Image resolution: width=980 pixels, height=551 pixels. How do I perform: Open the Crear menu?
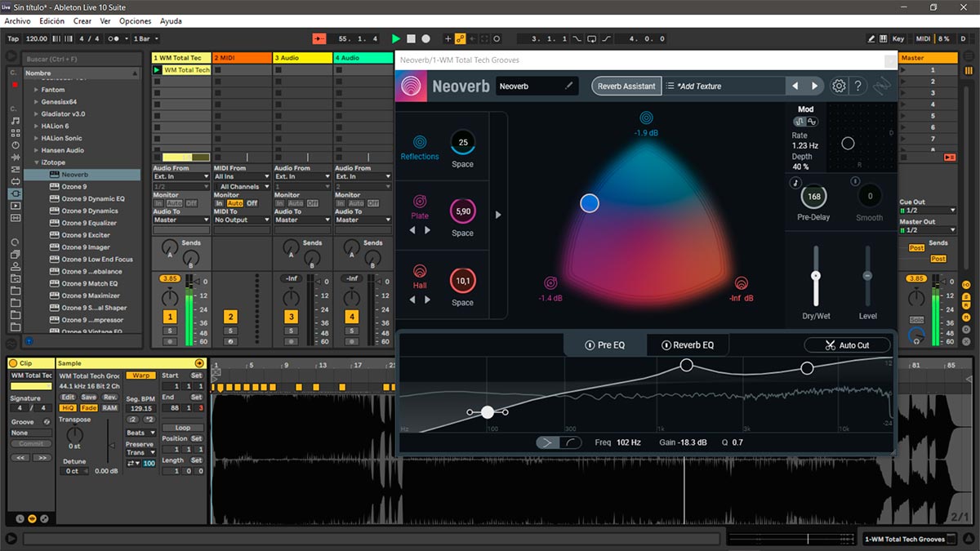point(82,20)
